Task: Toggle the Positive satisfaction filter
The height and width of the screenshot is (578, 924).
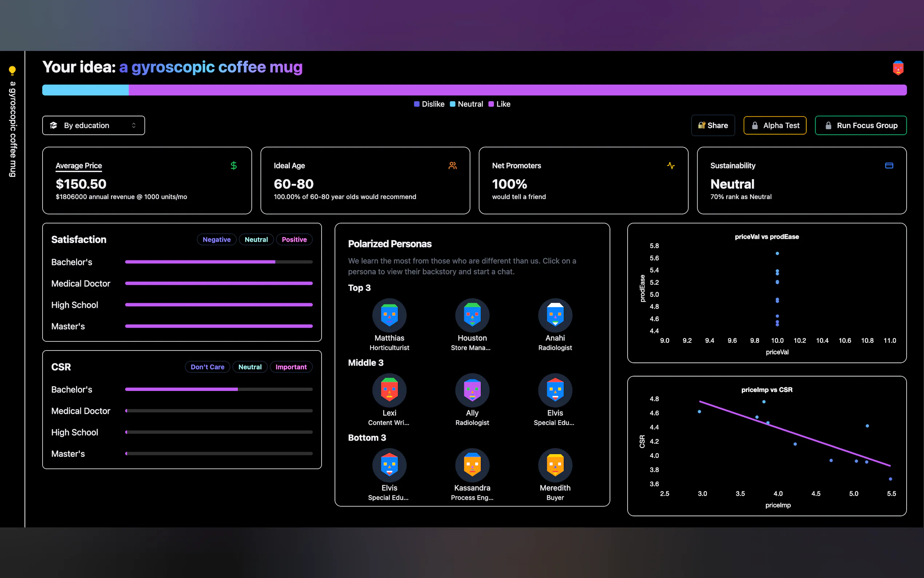Action: 294,240
